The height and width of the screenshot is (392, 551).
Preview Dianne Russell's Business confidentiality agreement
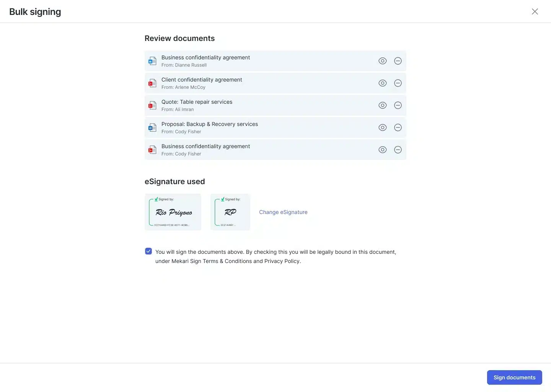click(x=382, y=61)
